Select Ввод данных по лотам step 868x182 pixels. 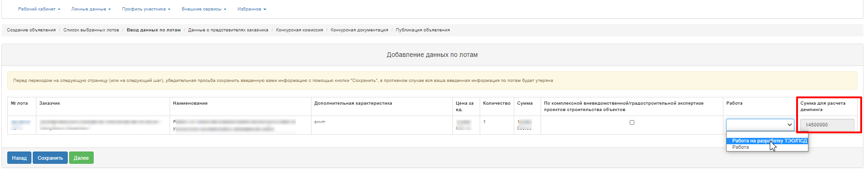(153, 30)
